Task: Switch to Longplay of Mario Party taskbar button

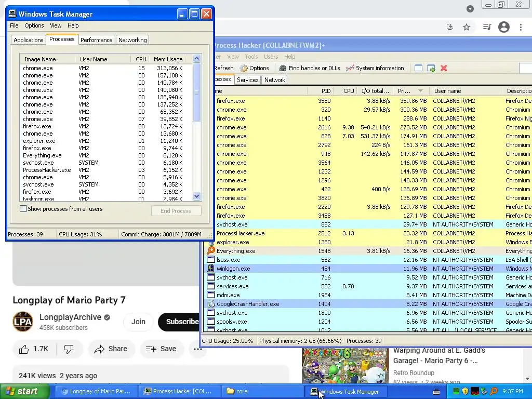Action: point(96,391)
